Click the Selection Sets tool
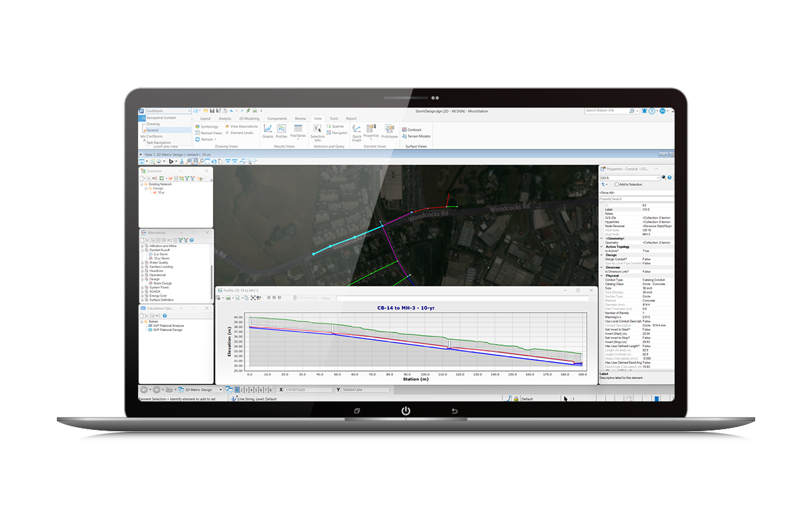 (x=318, y=129)
